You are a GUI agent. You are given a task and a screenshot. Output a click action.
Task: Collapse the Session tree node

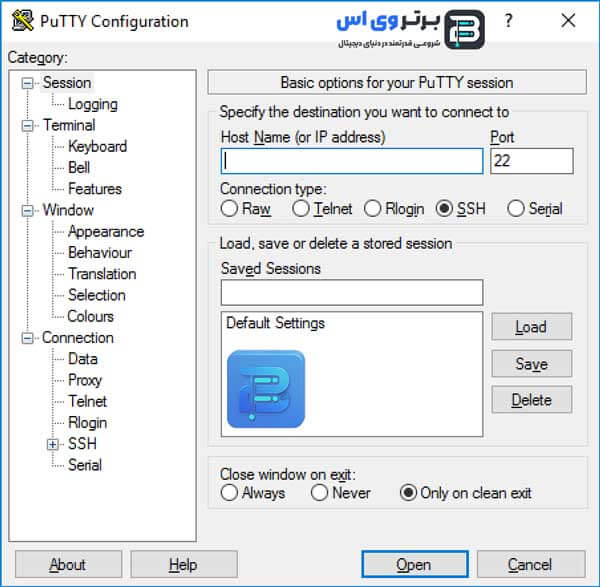click(27, 83)
